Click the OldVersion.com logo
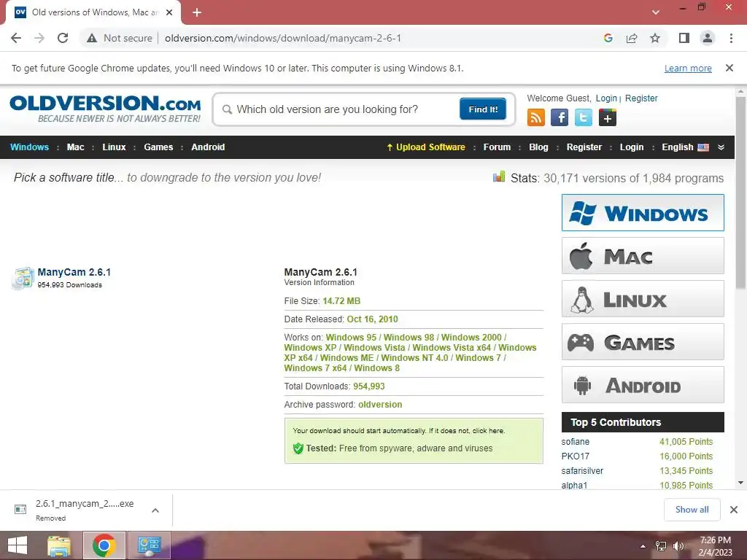This screenshot has width=747, height=560. point(105,109)
